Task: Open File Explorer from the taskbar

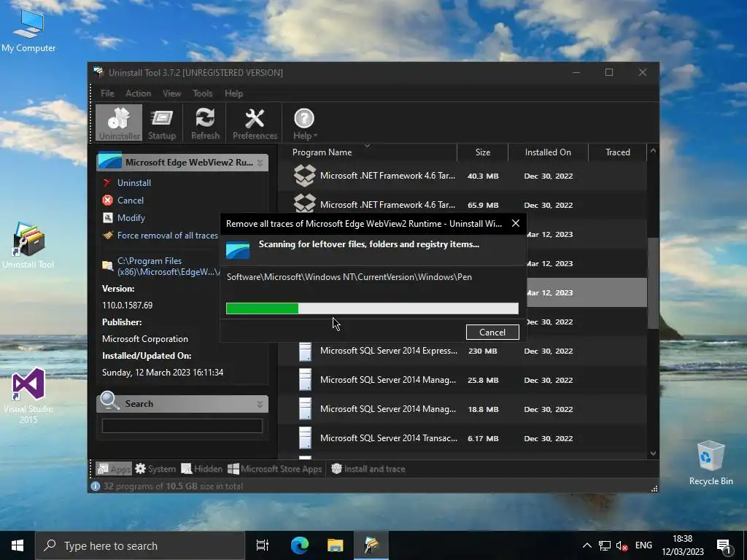Action: click(336, 545)
